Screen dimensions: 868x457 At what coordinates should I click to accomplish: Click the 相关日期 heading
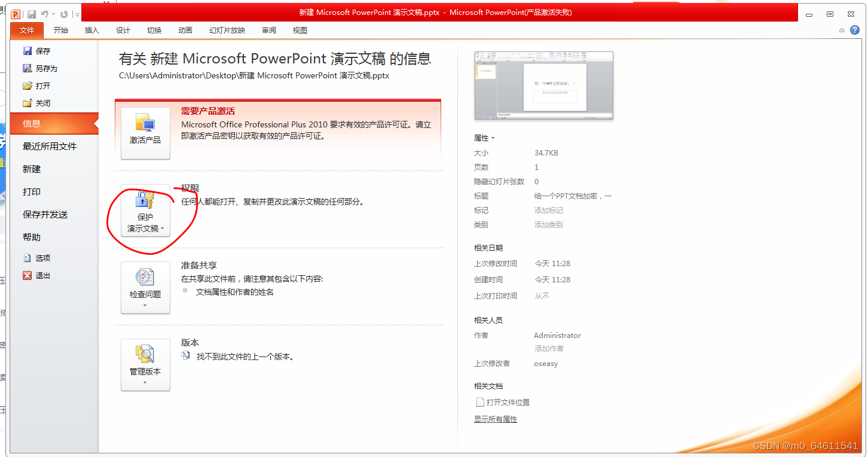[x=488, y=248]
